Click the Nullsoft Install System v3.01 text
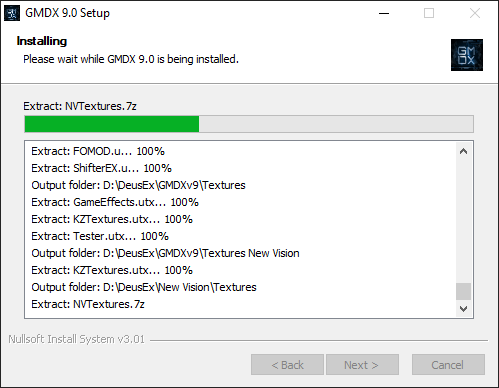Image resolution: width=499 pixels, height=388 pixels. click(77, 339)
